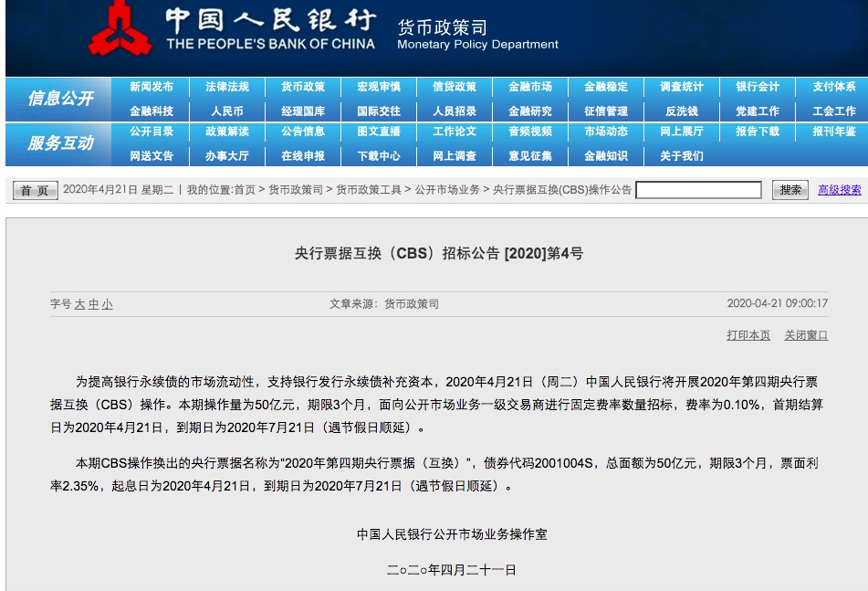Screen dimensions: 868x591
Task: Open the 新闻发布 menu item
Action: click(x=152, y=87)
